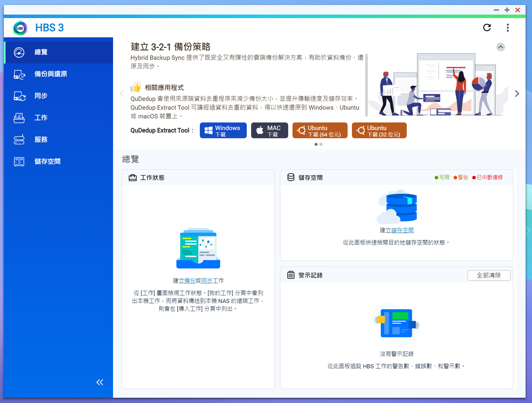This screenshot has width=532, height=403.
Task: Click the green 可用 status legend
Action: tap(442, 178)
